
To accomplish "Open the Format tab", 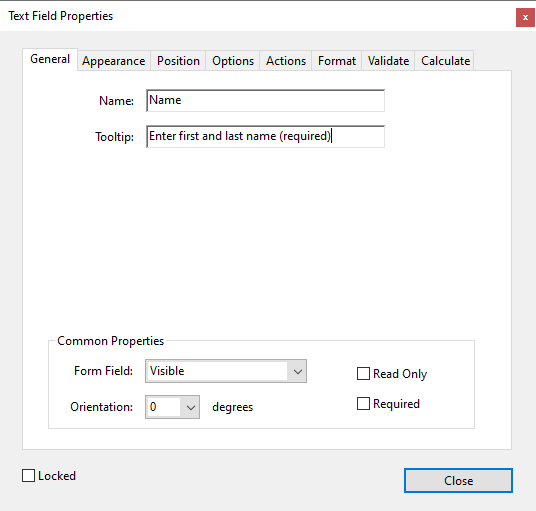I will point(337,61).
